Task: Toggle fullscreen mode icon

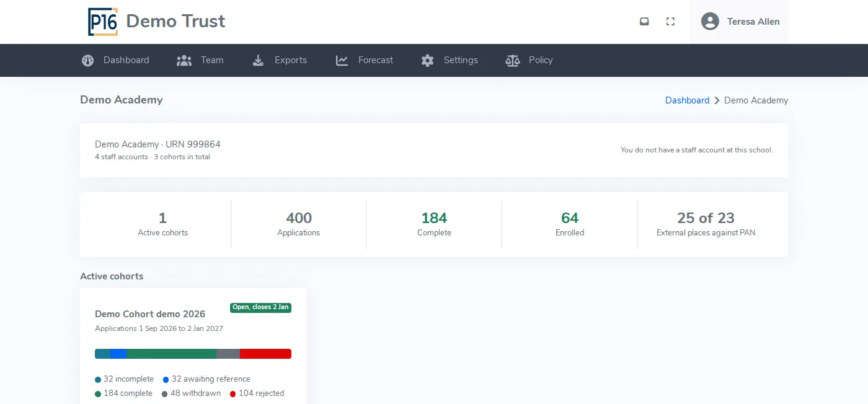Action: click(x=670, y=22)
